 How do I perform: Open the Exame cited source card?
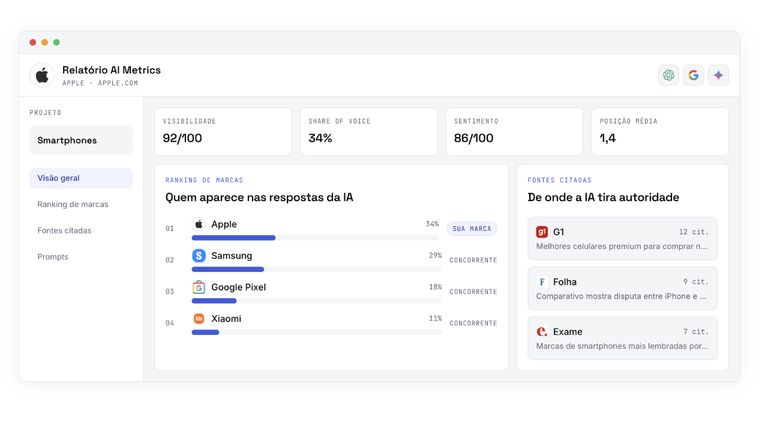coord(623,338)
